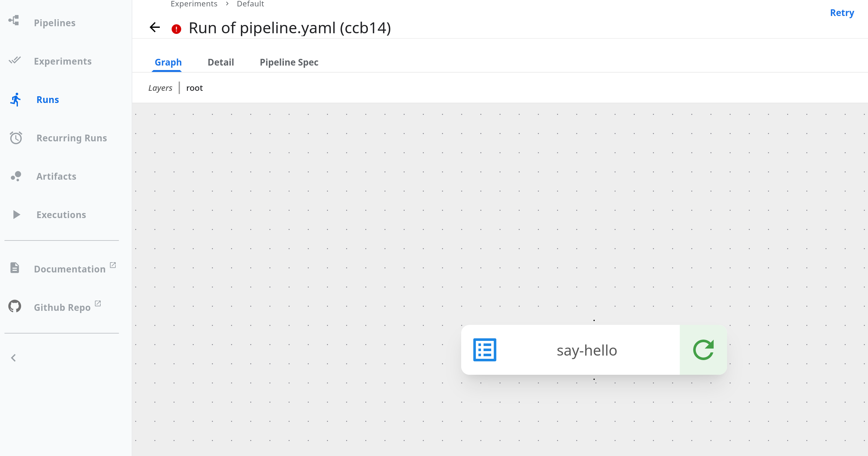Click the Pipelines sidebar icon
This screenshot has width=868, height=456.
pyautogui.click(x=14, y=20)
